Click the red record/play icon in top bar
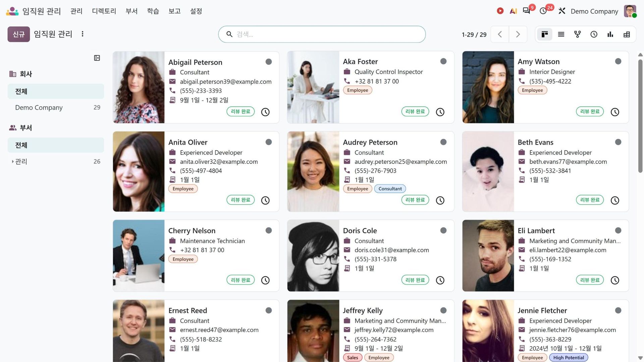 (500, 11)
